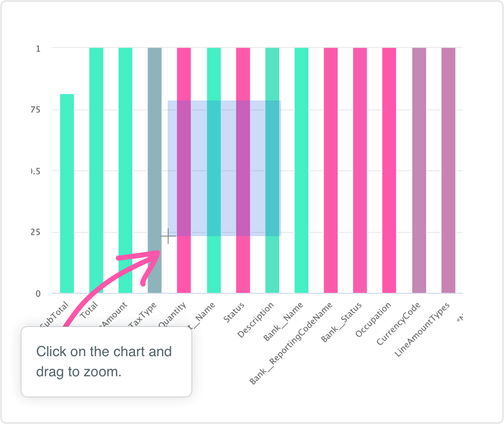Select the Bank__ReportingCodeName bar

(x=331, y=170)
